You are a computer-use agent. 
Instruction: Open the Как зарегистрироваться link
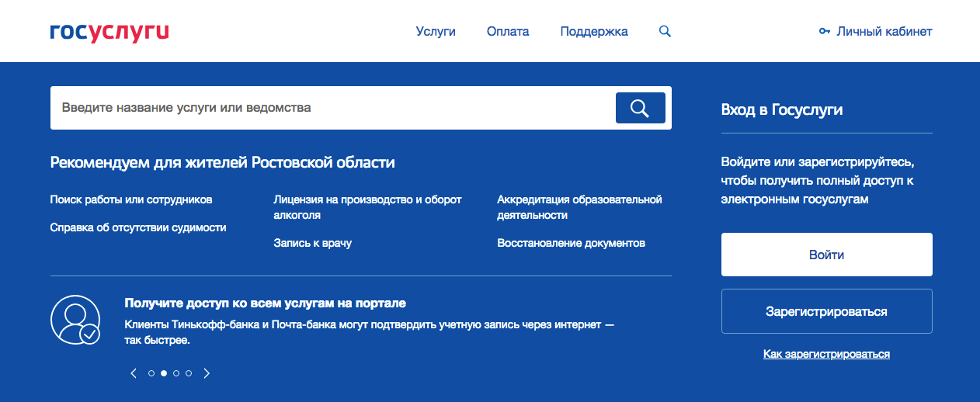[x=826, y=354]
